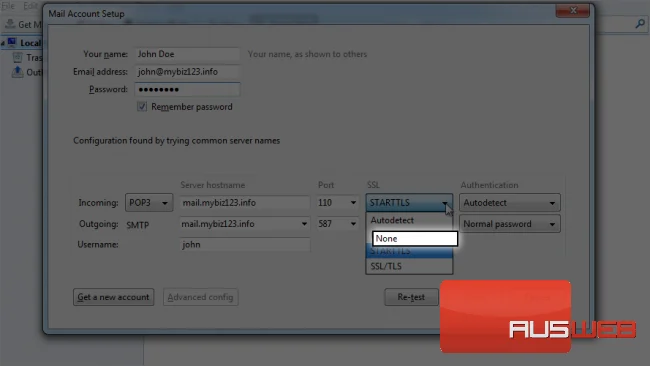
Task: Focus the Password field
Action: tap(187, 90)
